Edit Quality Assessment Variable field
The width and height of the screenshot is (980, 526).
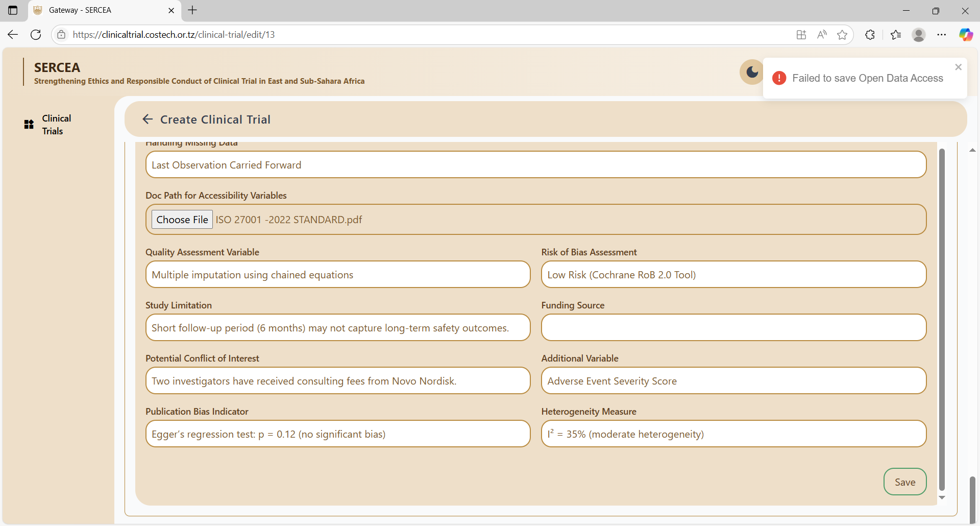338,274
